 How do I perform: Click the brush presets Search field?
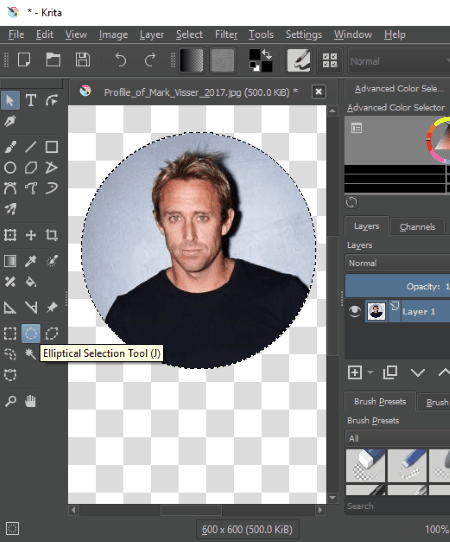[x=397, y=506]
